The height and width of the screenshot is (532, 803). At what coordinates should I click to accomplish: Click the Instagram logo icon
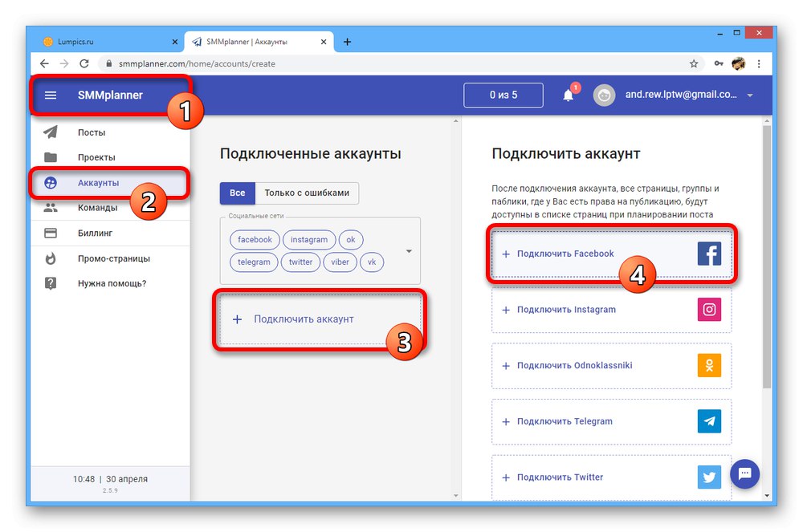tap(709, 310)
